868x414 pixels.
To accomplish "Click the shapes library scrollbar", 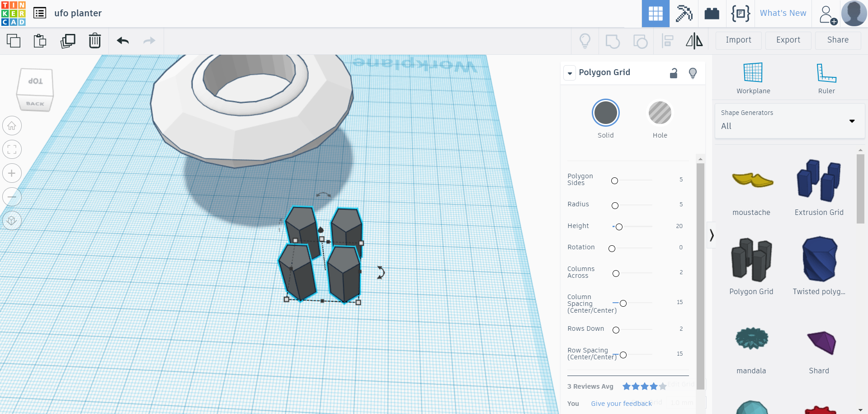I will click(860, 189).
